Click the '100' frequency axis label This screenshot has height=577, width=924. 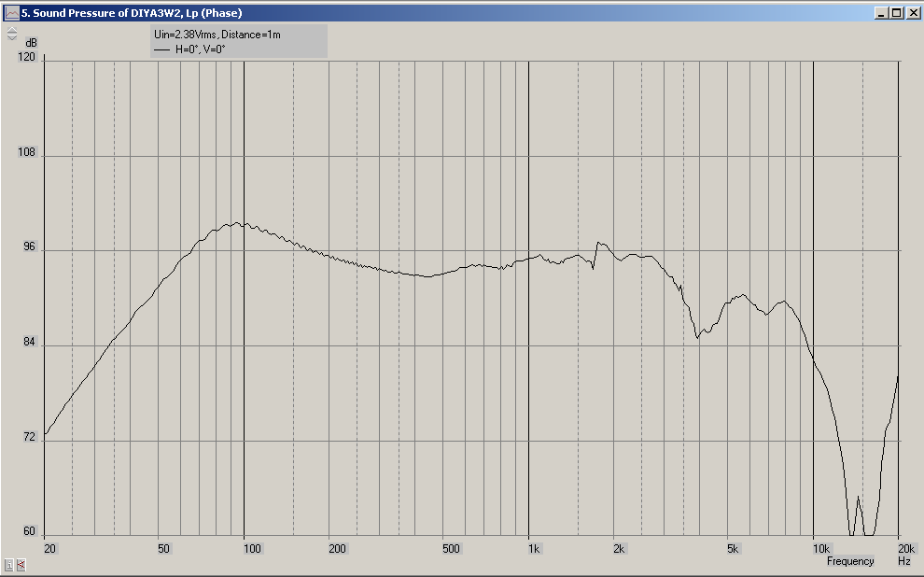tap(252, 549)
